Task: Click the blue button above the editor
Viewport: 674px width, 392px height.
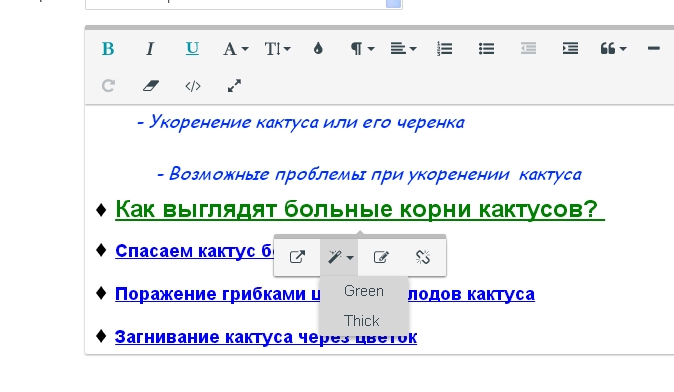Action: (x=393, y=4)
